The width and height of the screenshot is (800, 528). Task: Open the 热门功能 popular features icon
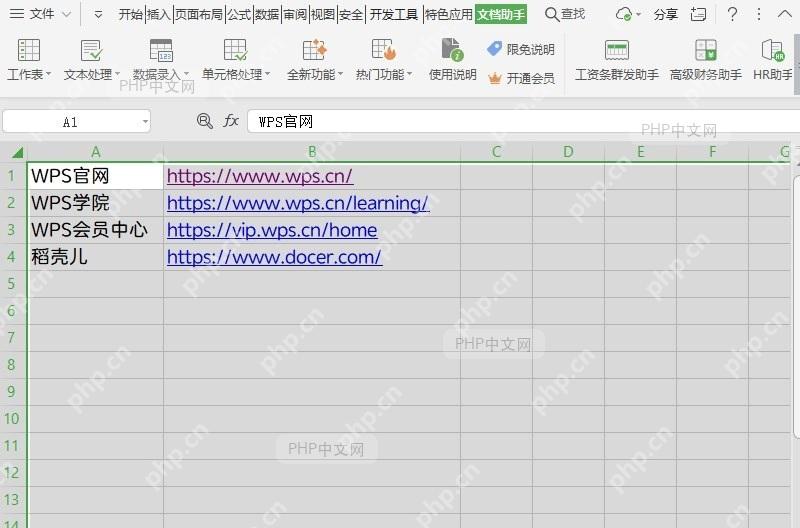click(384, 50)
